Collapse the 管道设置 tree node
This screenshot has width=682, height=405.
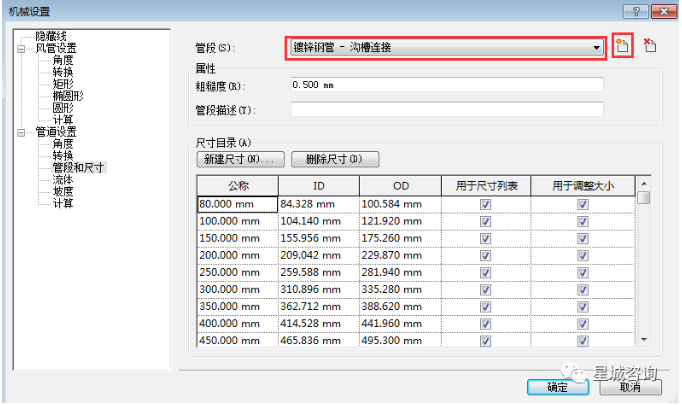[x=21, y=133]
